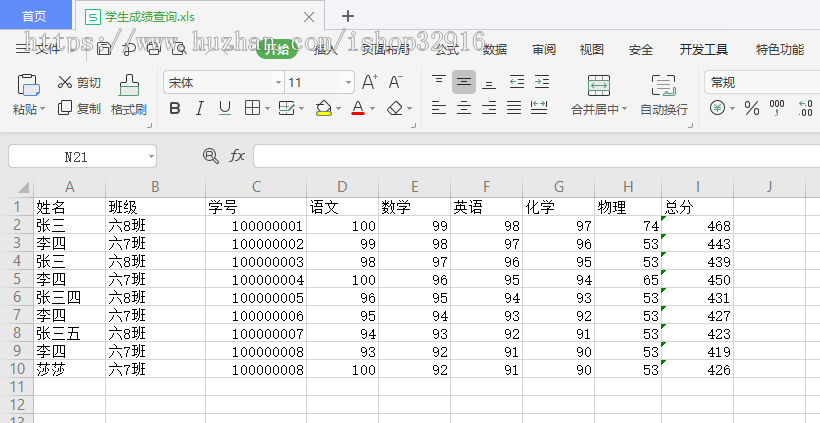Toggle underline formatting
Image resolution: width=820 pixels, height=423 pixels.
click(224, 108)
